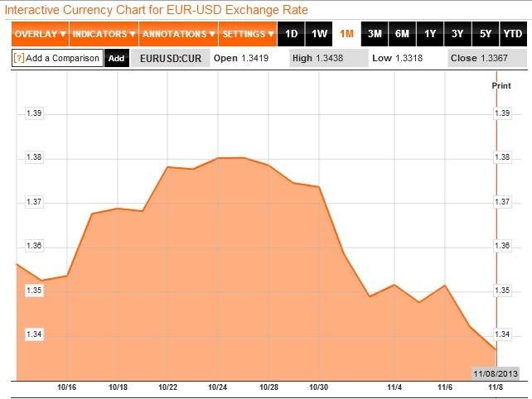The width and height of the screenshot is (532, 399).
Task: Expand the Indicators dropdown
Action: click(x=104, y=35)
